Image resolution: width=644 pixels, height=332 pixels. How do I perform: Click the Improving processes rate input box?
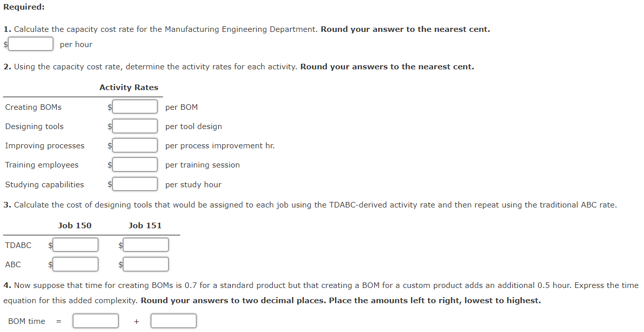click(135, 145)
